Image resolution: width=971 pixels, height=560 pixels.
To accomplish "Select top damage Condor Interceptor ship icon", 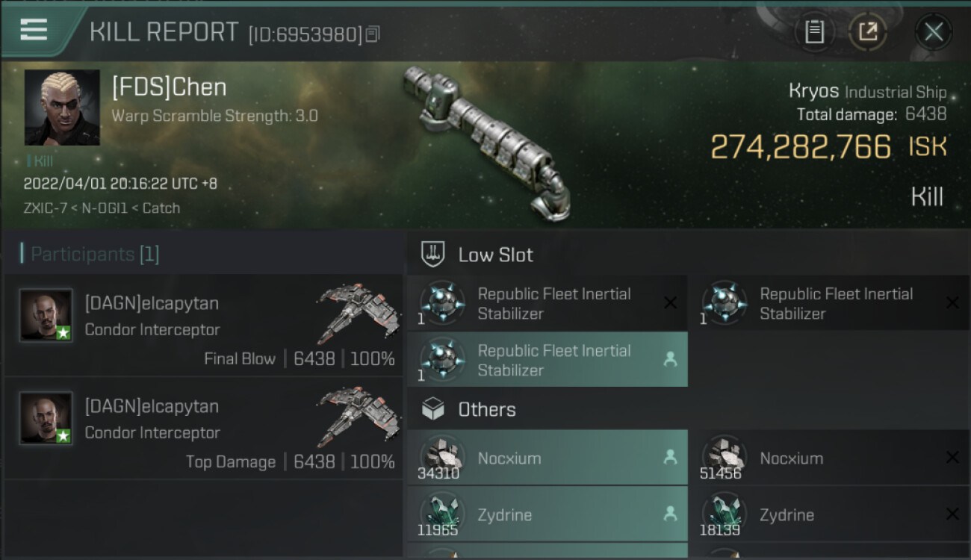I will [351, 418].
